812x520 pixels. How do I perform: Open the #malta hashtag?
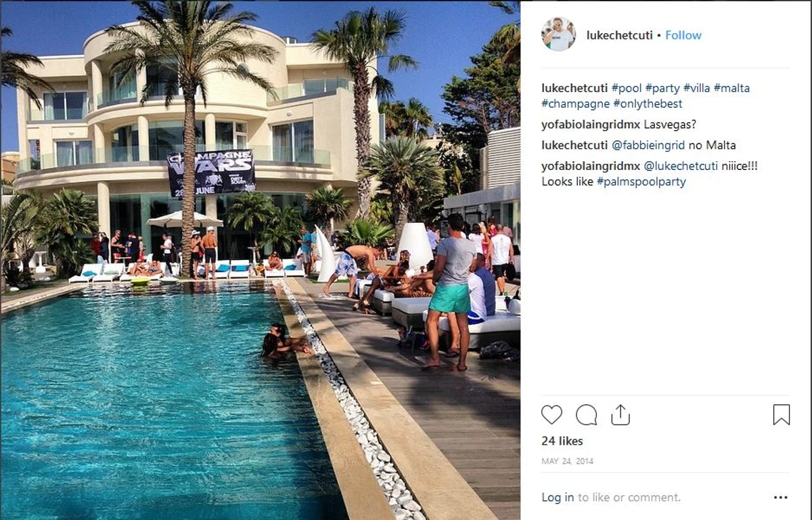(731, 88)
